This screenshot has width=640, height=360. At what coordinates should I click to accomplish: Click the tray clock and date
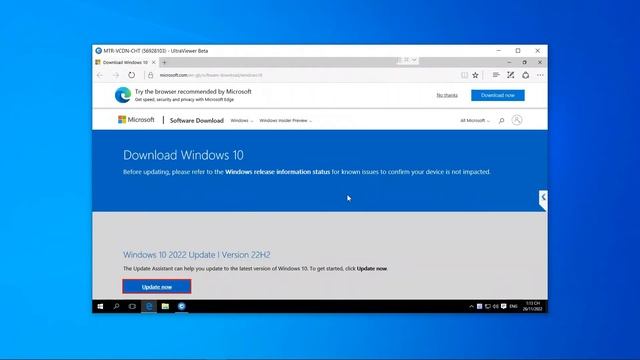[x=533, y=306]
